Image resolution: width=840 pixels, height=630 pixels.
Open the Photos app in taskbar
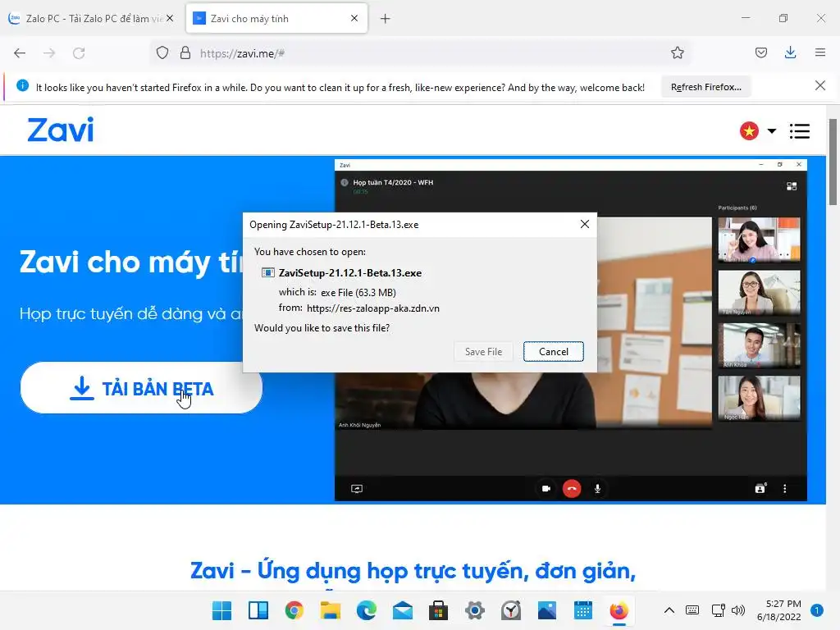point(547,610)
